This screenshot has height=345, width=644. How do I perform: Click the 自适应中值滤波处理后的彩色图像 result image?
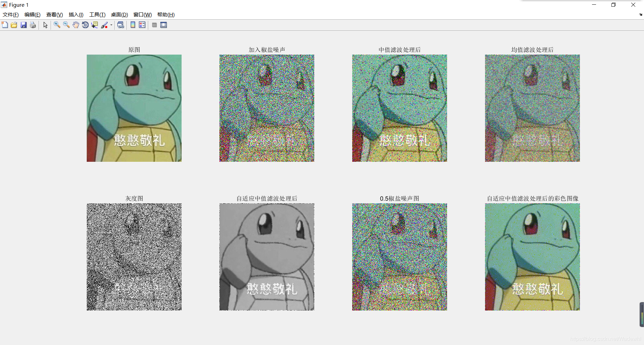[x=532, y=257]
